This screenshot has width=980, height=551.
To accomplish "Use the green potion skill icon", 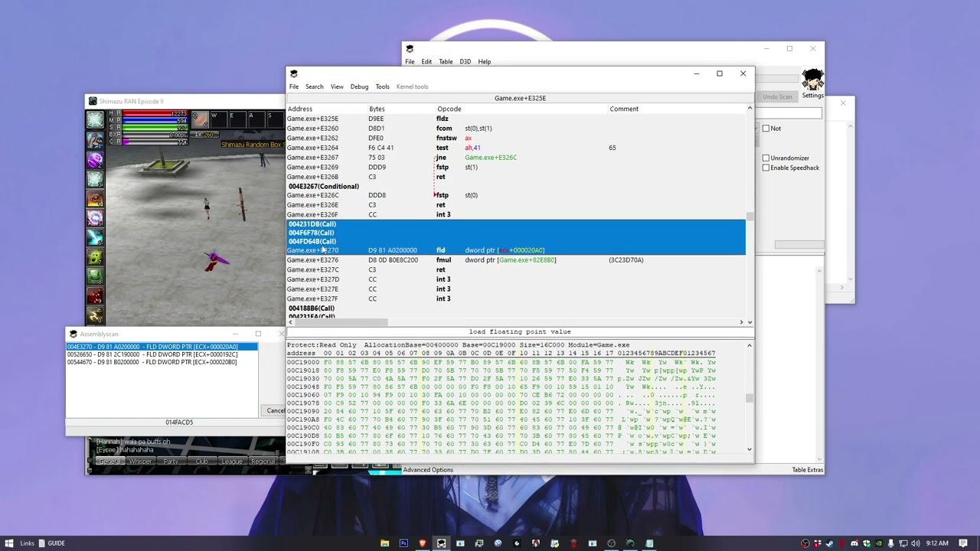I will tap(95, 277).
